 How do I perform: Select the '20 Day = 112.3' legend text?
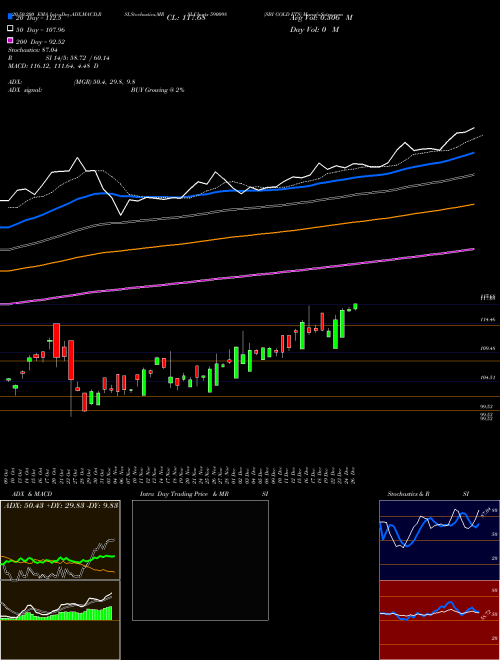pyautogui.click(x=38, y=18)
